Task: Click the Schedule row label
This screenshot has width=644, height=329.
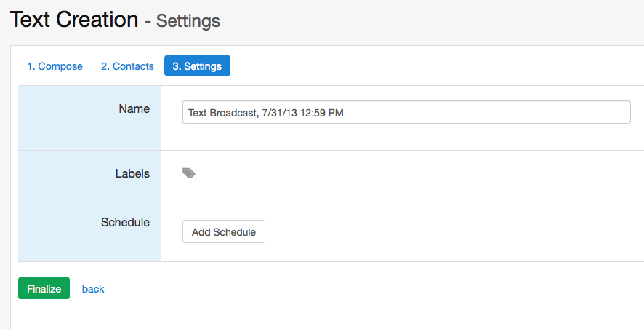Action: pyautogui.click(x=125, y=222)
